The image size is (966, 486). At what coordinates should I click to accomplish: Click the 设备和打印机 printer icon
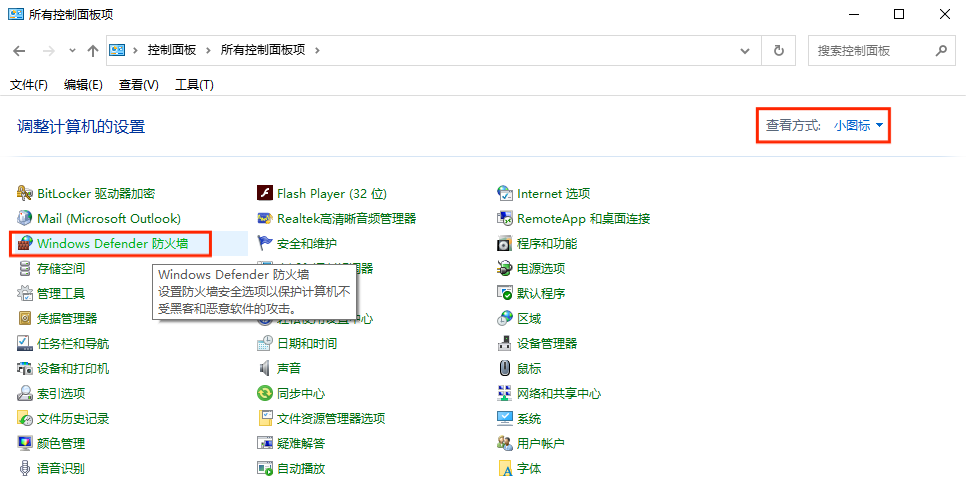[x=25, y=368]
